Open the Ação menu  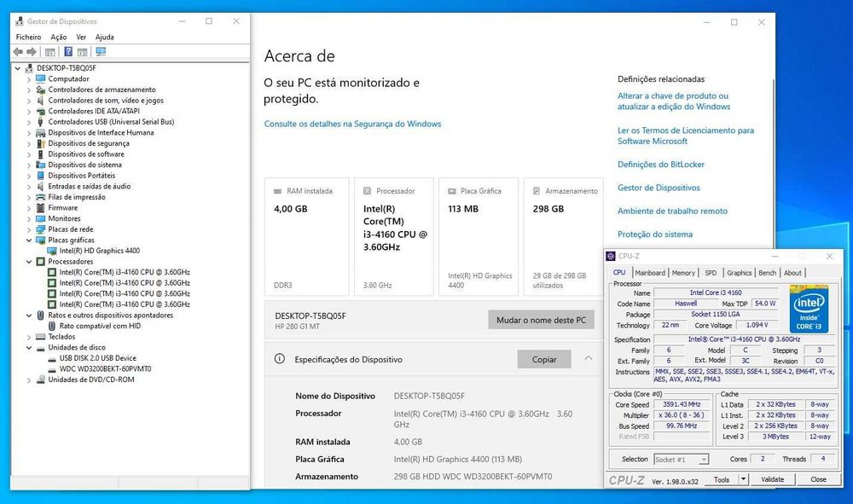pos(58,37)
